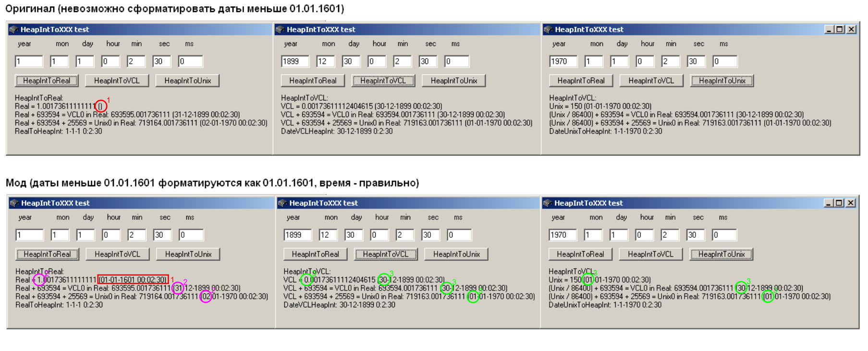Click the sec field in the bottom-left window
Viewport: 868px width, 351px height.
point(162,235)
